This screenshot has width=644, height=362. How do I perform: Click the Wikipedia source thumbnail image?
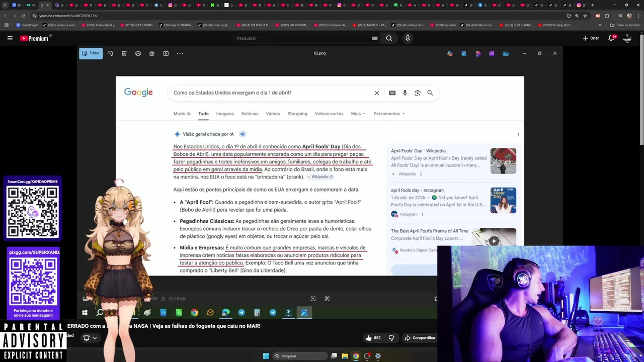pos(503,161)
